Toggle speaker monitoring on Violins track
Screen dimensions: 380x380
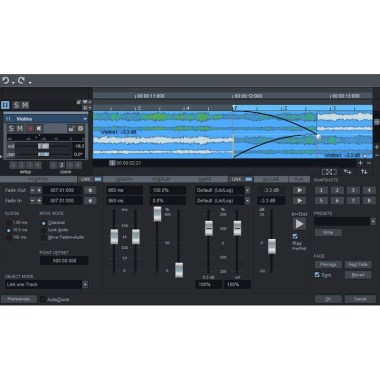click(x=39, y=129)
